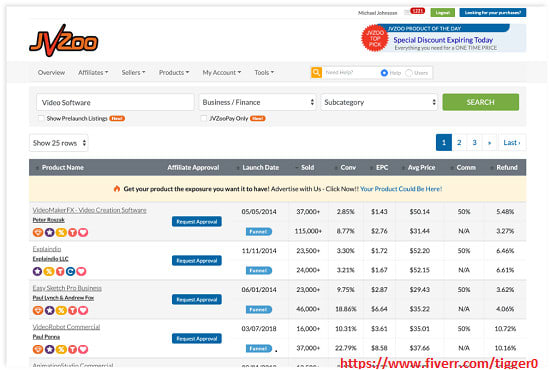Viewport: 550px width, 370px height.
Task: Click the Video Software search field
Action: pyautogui.click(x=115, y=102)
